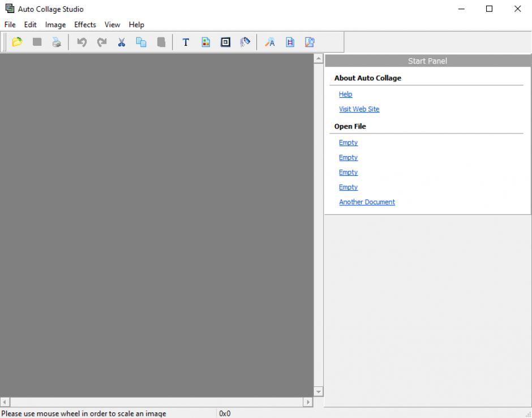Screen dimensions: 532x418
Task: Open the Image menu
Action: [x=55, y=25]
